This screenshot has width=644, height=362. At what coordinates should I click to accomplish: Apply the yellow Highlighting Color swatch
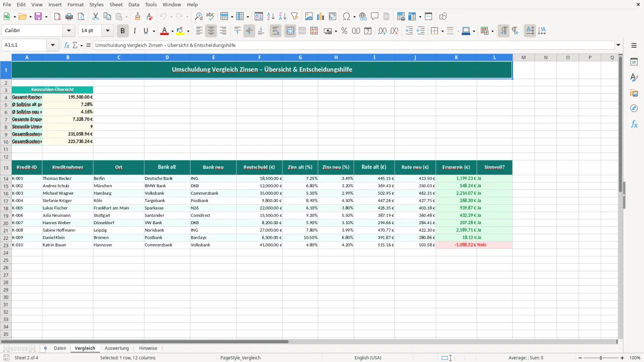(x=180, y=31)
